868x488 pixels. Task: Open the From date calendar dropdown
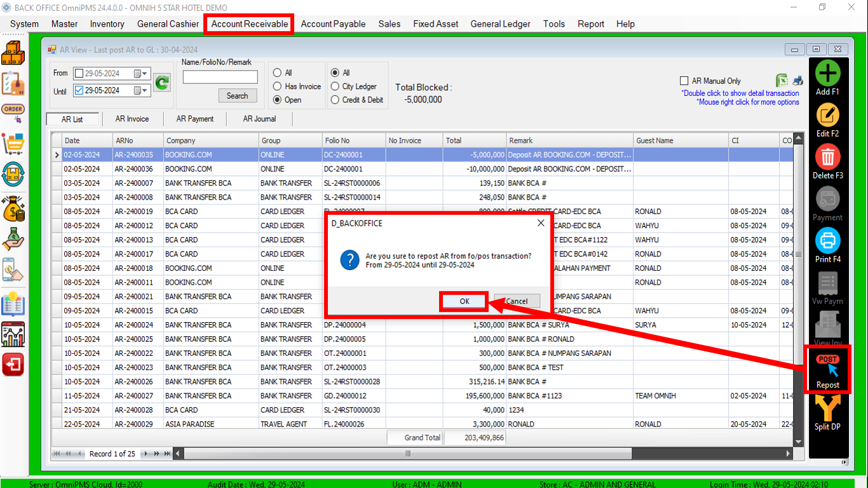tap(140, 74)
